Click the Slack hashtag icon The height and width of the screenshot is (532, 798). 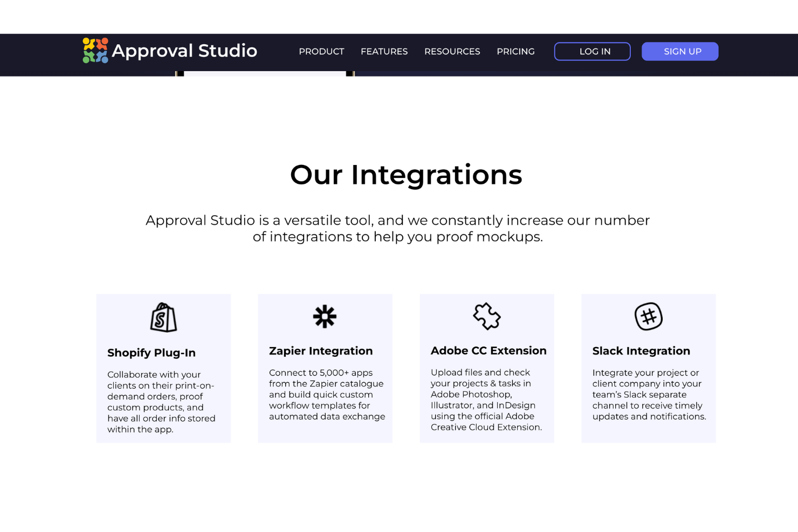pyautogui.click(x=649, y=316)
